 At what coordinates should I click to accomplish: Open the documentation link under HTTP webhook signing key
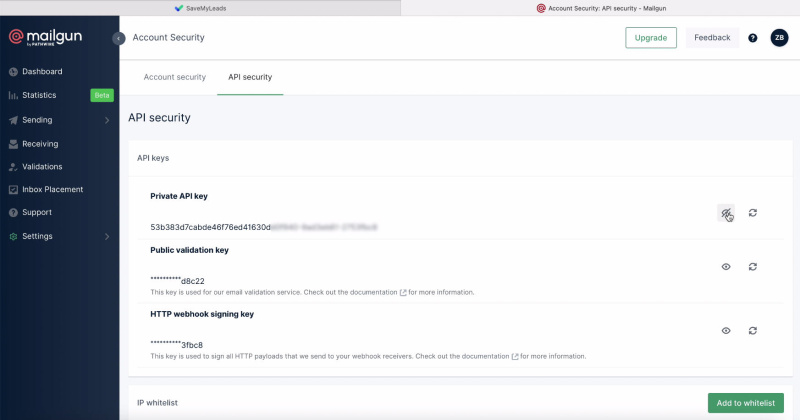click(490, 356)
